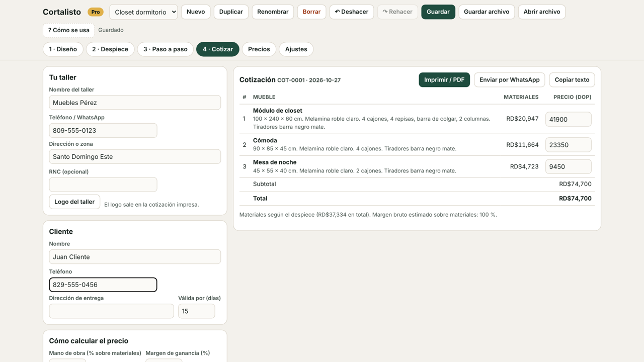Click the quote number 'COT-0001 · 2026-10-27'
The image size is (644, 362).
tap(309, 80)
